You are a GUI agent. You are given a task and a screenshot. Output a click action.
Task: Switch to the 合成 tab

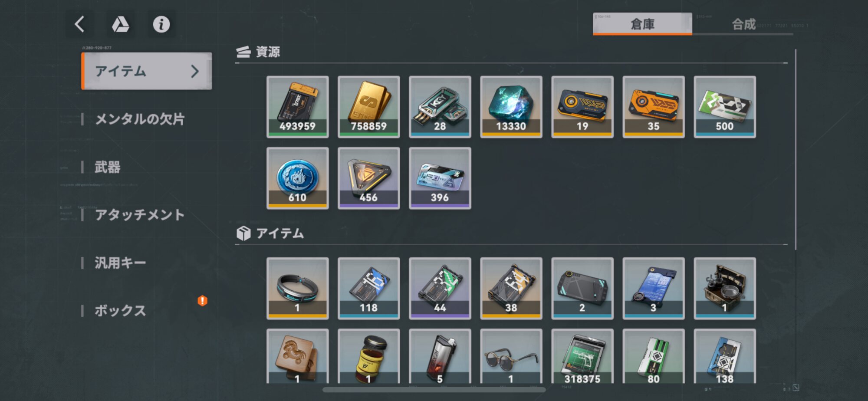point(743,24)
